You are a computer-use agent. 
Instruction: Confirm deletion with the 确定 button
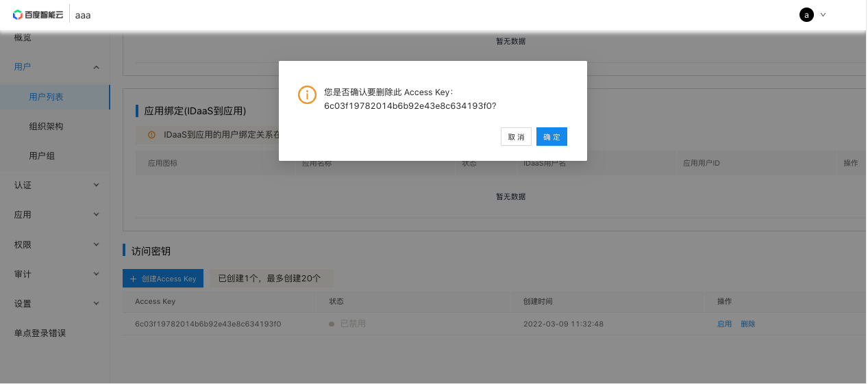(x=551, y=137)
